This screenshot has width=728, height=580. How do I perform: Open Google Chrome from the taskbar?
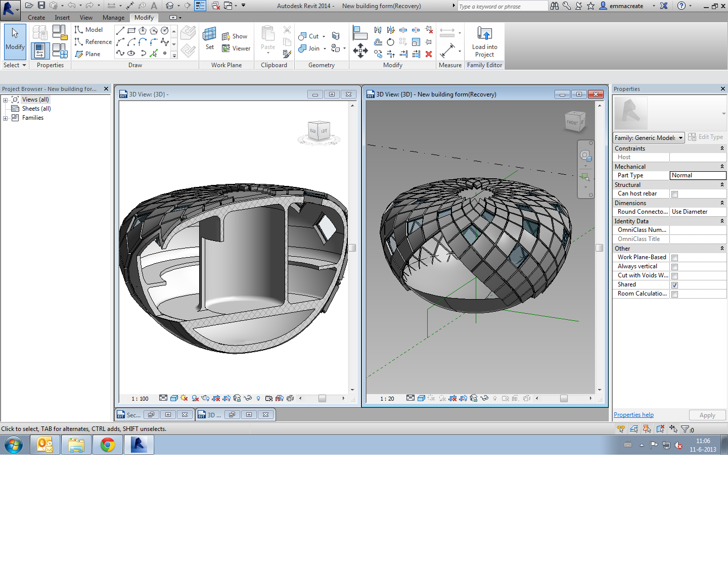(107, 445)
